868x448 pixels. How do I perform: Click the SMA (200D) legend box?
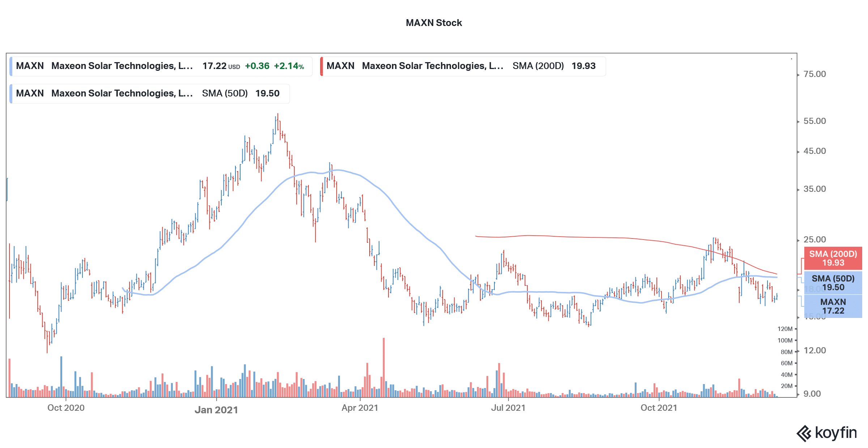(463, 66)
